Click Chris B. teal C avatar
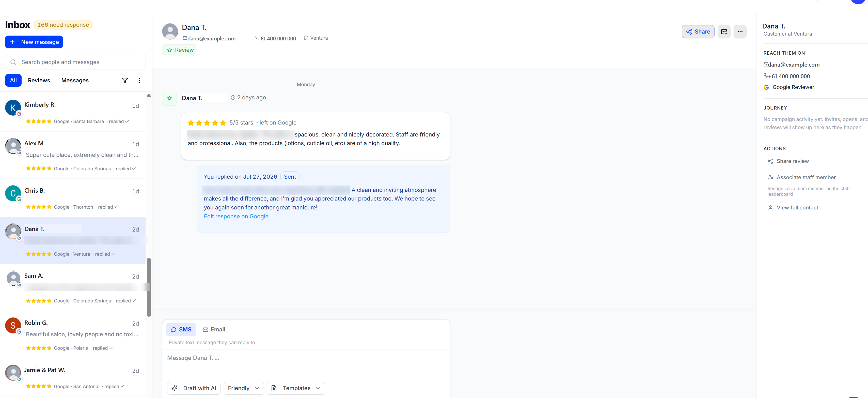The image size is (868, 398). (13, 193)
